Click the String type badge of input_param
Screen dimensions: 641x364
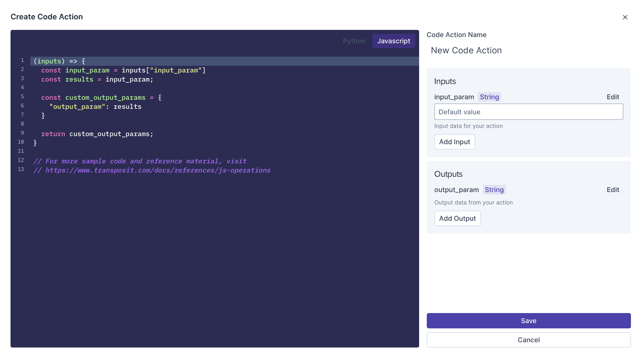coord(489,97)
